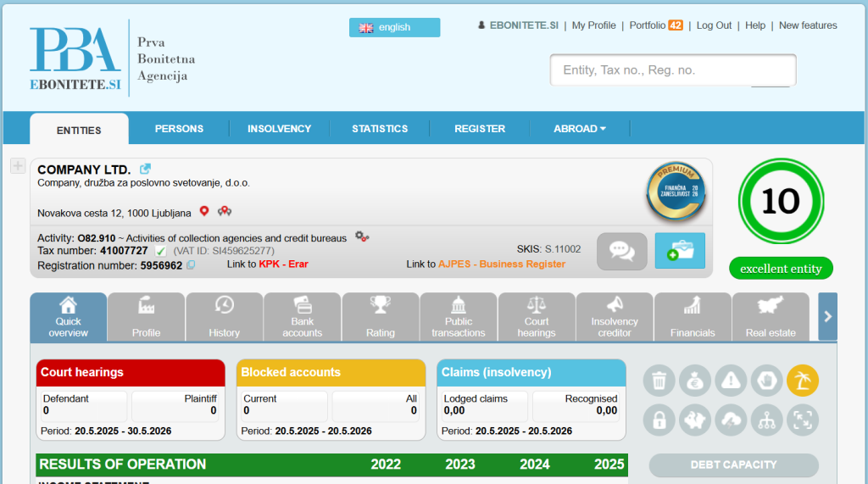Switch to the Financials tab
This screenshot has height=484, width=868.
pyautogui.click(x=693, y=317)
